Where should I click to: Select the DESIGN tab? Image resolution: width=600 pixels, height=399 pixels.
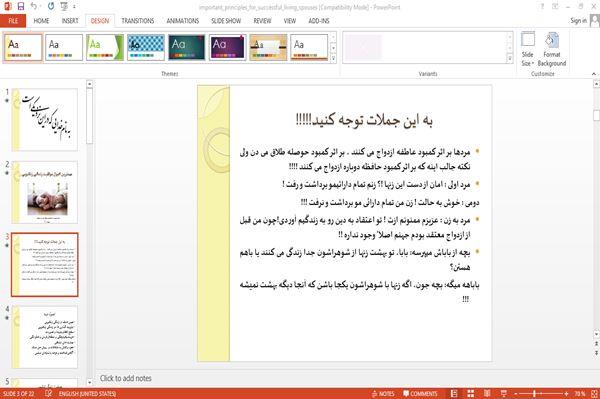(x=99, y=21)
